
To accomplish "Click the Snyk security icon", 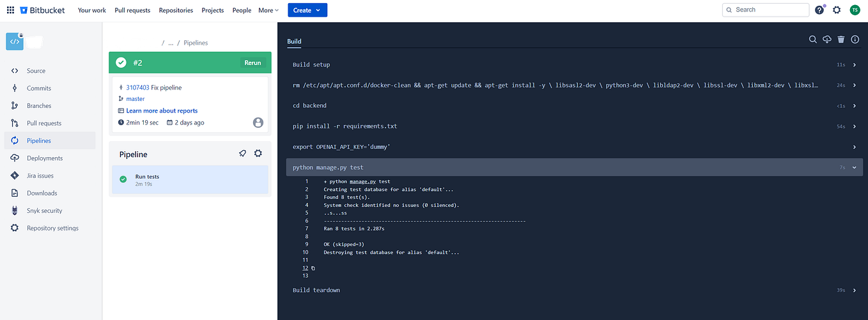I will [x=15, y=210].
